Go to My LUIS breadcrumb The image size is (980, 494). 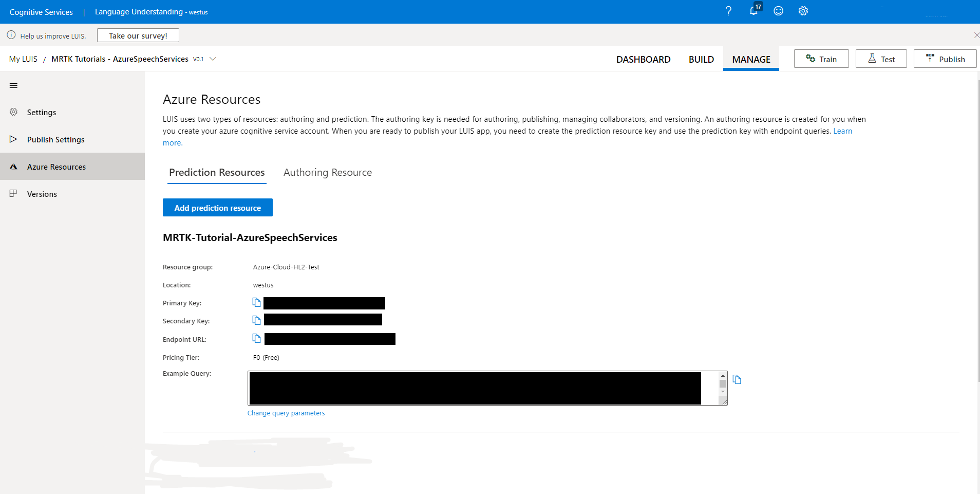tap(23, 59)
